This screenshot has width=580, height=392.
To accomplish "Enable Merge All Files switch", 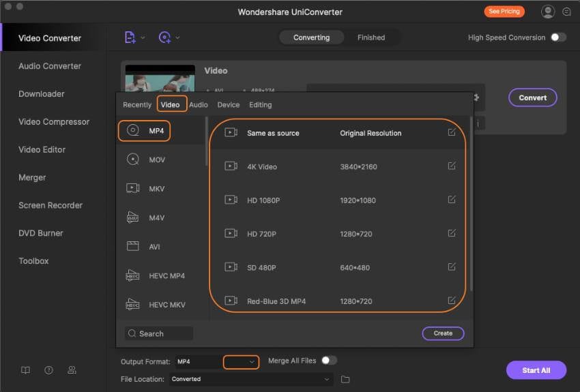I will point(329,361).
